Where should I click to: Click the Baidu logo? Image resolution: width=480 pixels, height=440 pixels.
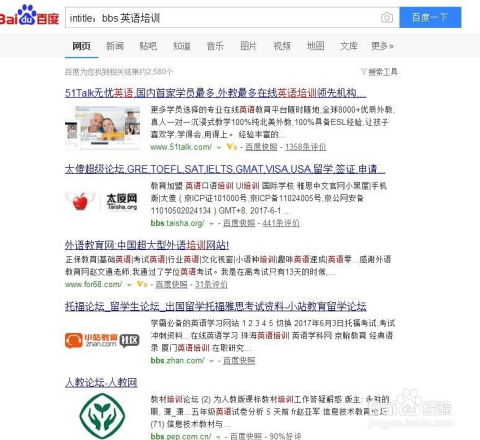coord(29,15)
